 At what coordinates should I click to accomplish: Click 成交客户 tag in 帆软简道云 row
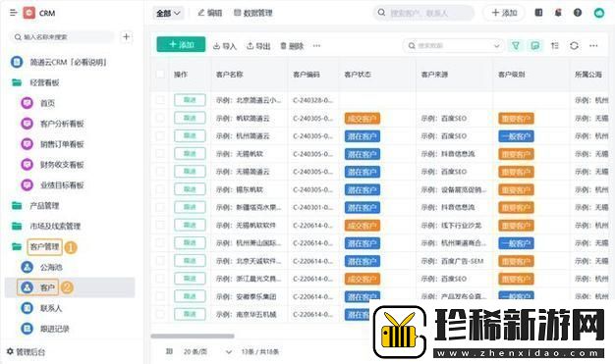(x=362, y=119)
